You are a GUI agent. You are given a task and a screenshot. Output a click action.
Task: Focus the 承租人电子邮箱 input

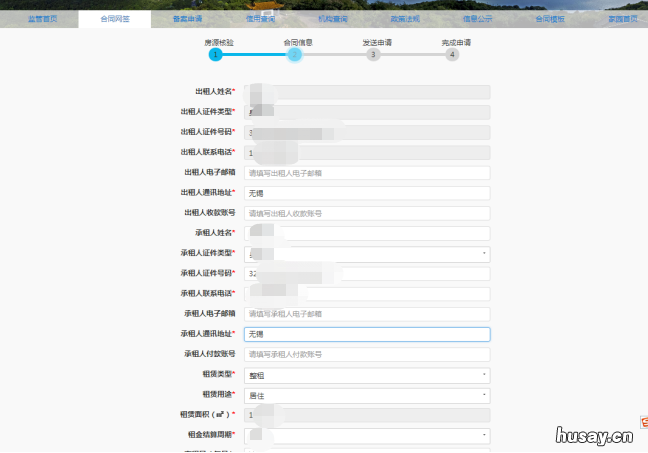pos(367,314)
